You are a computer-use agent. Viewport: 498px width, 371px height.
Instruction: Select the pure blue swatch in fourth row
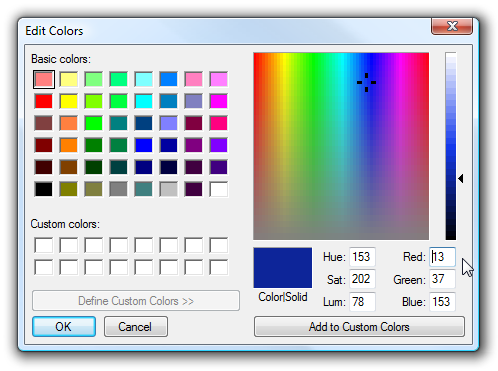click(x=144, y=145)
